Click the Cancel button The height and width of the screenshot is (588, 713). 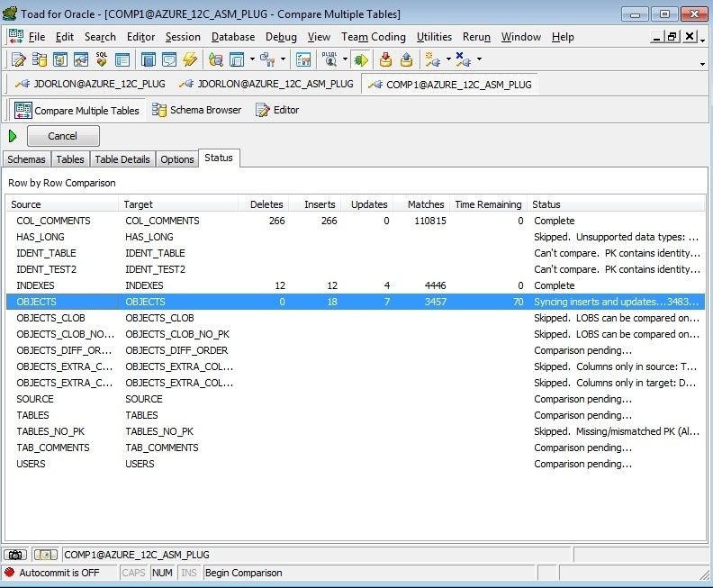pyautogui.click(x=63, y=136)
